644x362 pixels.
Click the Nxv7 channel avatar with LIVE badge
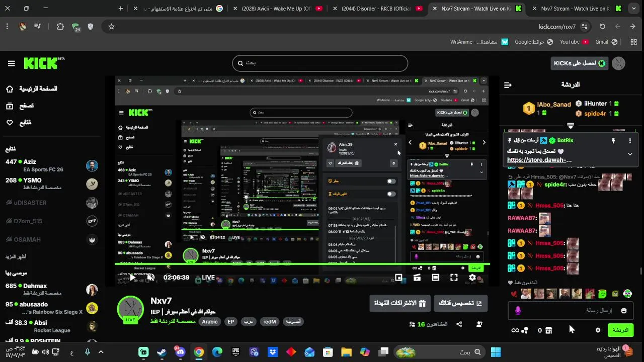coord(130,309)
